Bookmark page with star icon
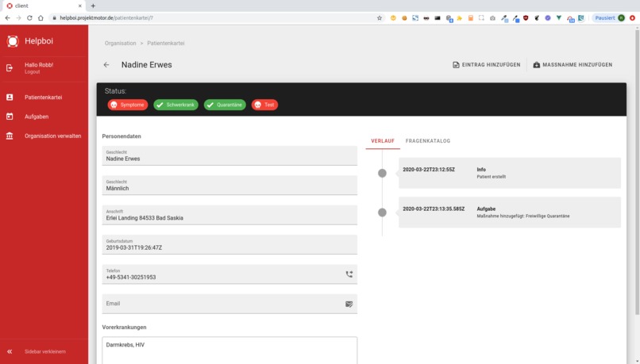Screen dimensions: 640x364 pyautogui.click(x=380, y=18)
